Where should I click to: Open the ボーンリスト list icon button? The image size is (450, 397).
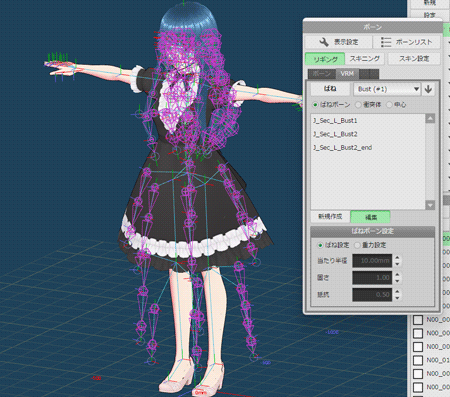[x=407, y=42]
